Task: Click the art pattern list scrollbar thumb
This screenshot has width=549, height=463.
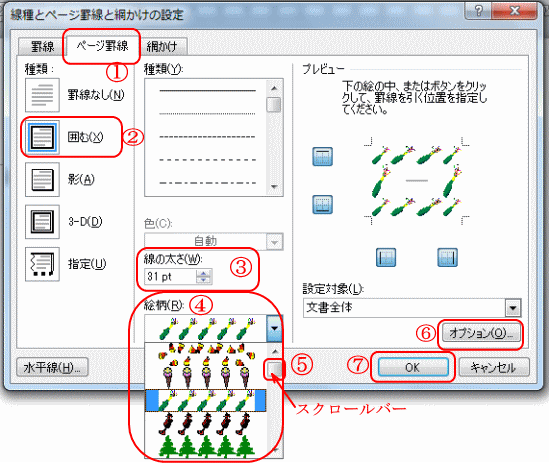Action: coord(273,368)
